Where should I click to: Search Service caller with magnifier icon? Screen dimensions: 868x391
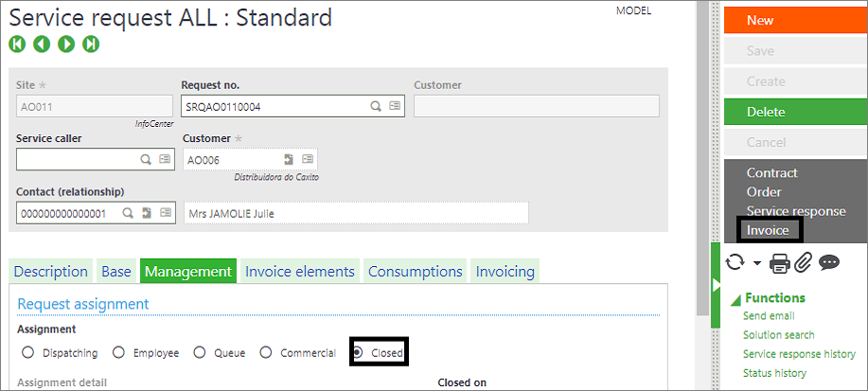(x=146, y=159)
